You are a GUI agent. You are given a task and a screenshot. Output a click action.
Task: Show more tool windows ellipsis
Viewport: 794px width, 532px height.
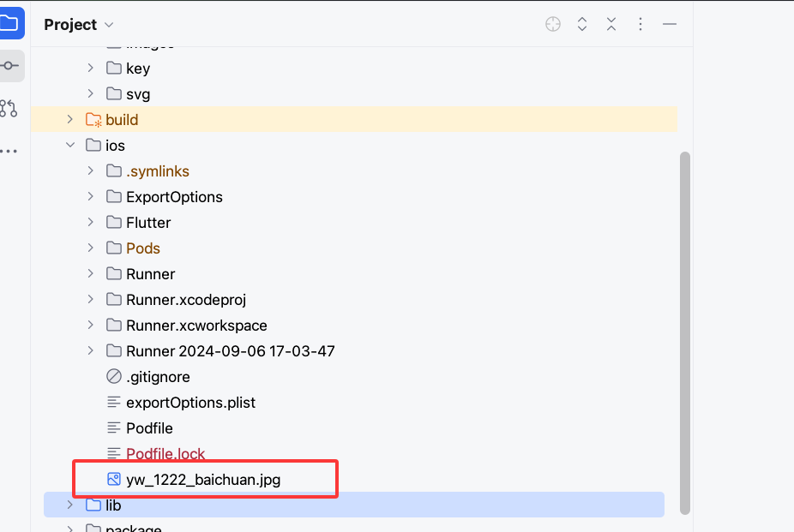[x=9, y=151]
